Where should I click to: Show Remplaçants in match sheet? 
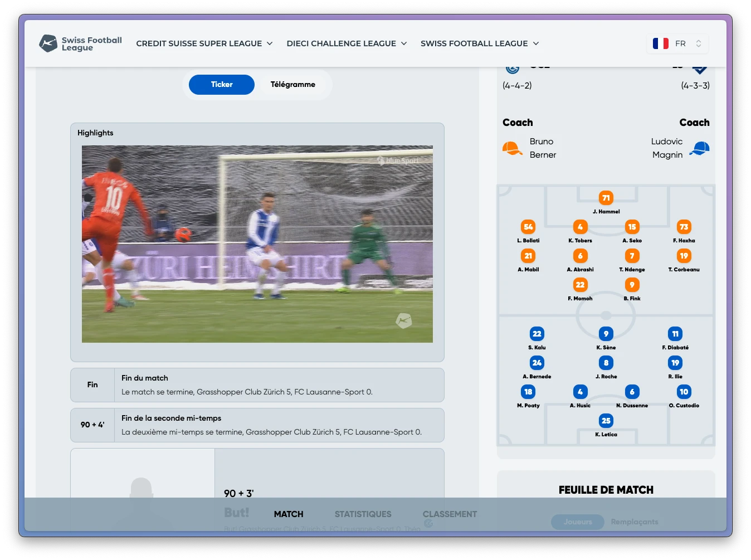(x=635, y=522)
